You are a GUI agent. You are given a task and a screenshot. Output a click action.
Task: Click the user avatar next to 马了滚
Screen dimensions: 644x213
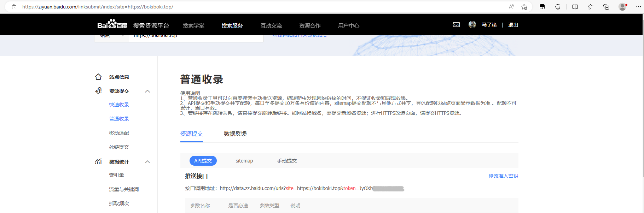click(472, 24)
